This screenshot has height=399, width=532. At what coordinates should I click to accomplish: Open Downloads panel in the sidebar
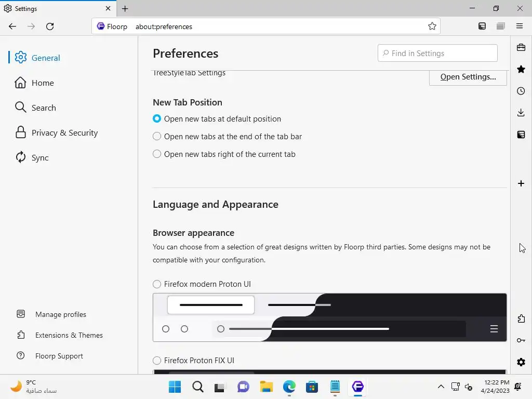pos(521,113)
